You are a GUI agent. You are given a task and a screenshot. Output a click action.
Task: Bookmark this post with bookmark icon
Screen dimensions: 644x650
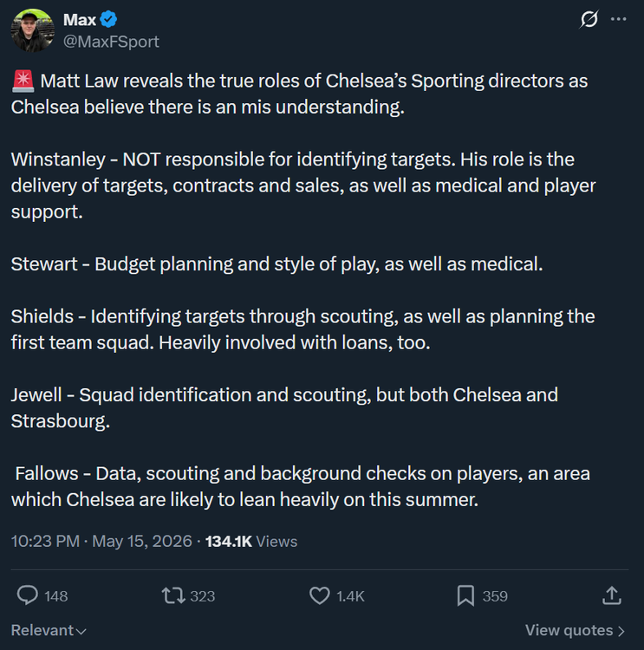[x=465, y=595]
